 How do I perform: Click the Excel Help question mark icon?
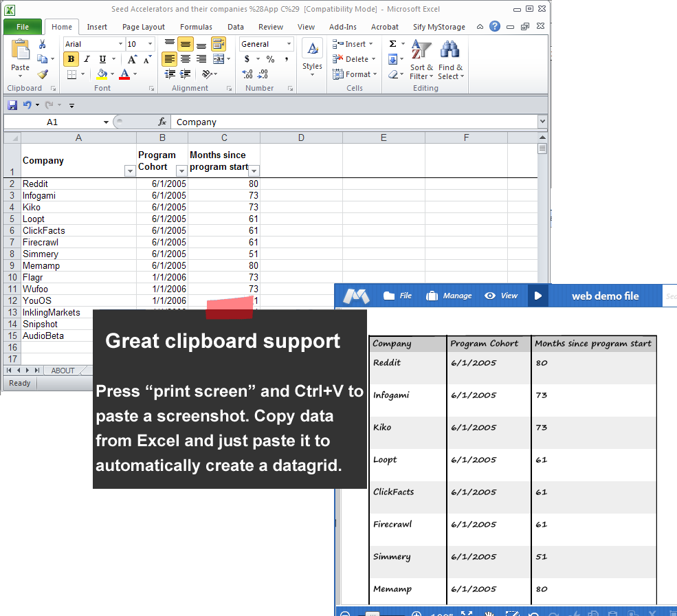tap(495, 26)
